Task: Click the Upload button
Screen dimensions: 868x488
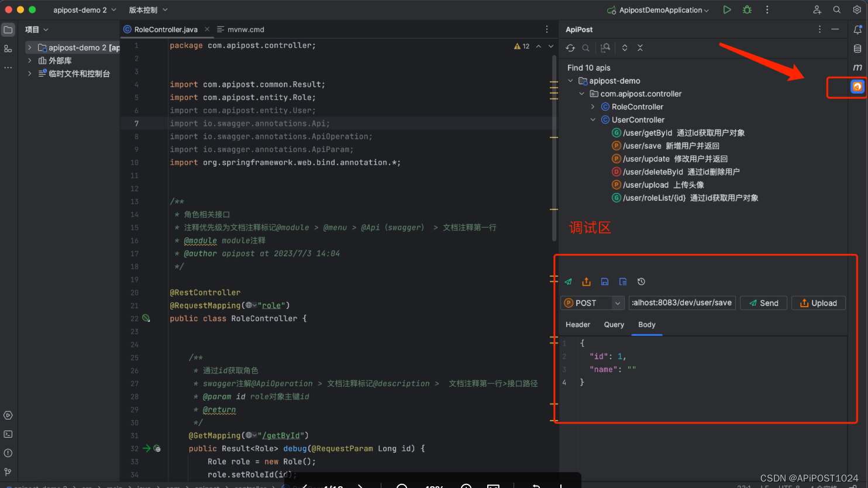Action: point(818,303)
